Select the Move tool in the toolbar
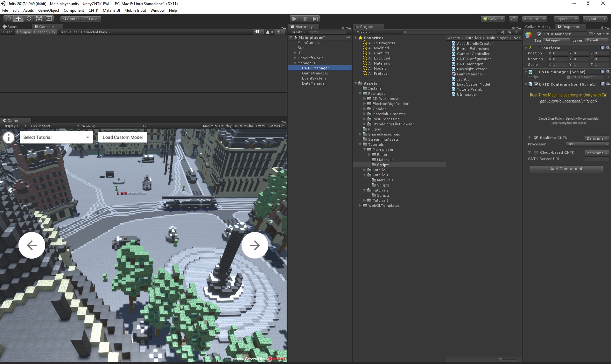The width and height of the screenshot is (611, 364). [x=18, y=19]
